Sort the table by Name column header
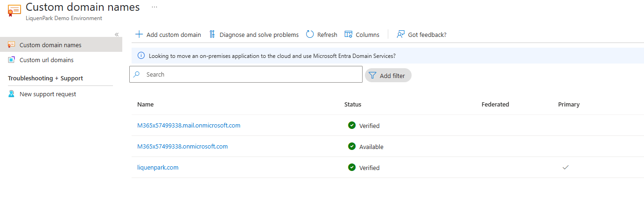Viewport: 644px width, 213px height. [145, 105]
